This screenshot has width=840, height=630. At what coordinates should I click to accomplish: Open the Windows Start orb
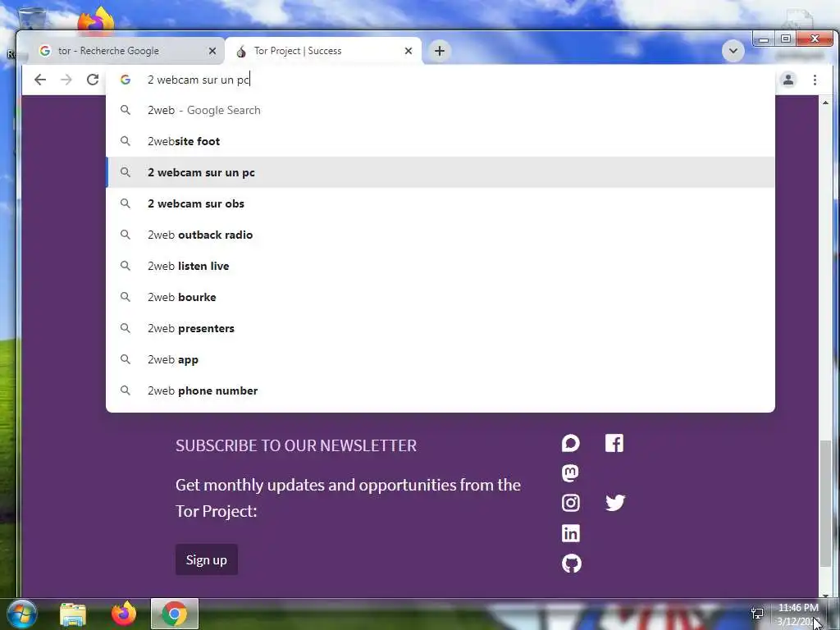21,614
